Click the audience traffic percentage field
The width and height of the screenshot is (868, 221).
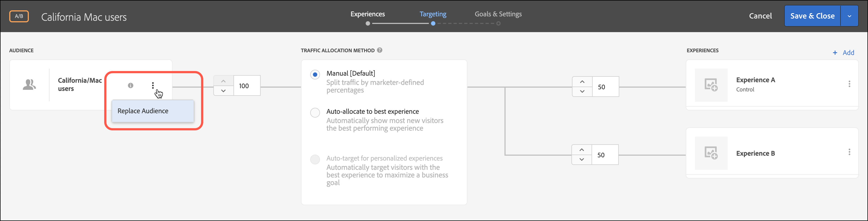(247, 86)
